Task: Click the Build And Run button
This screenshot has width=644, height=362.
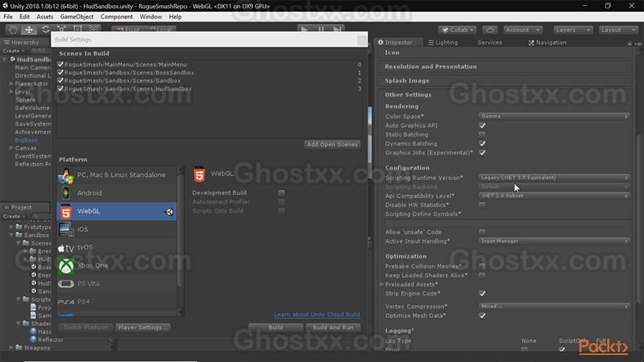Action: point(333,328)
